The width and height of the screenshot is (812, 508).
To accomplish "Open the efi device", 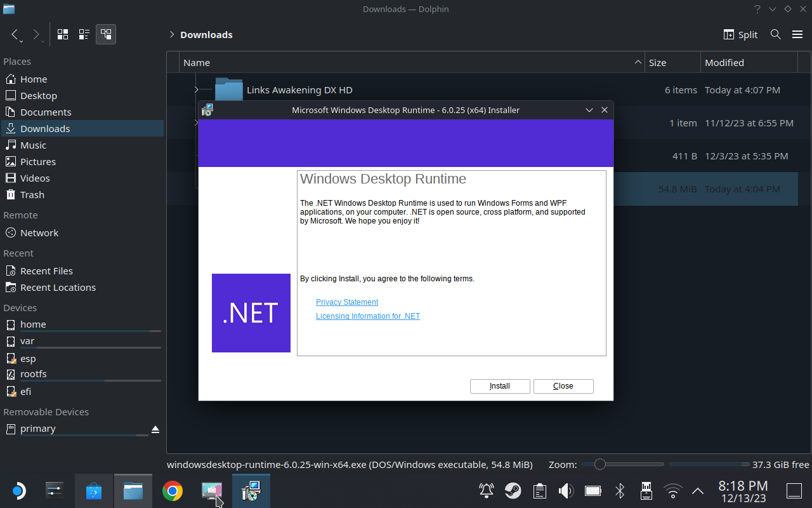I will click(x=82, y=392).
